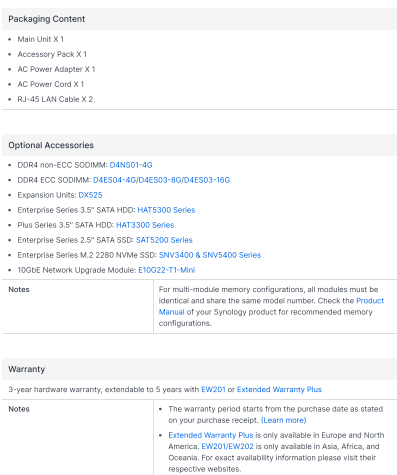397x475 pixels.
Task: Open the EW201/EW202 link in notes
Action: tap(228, 446)
